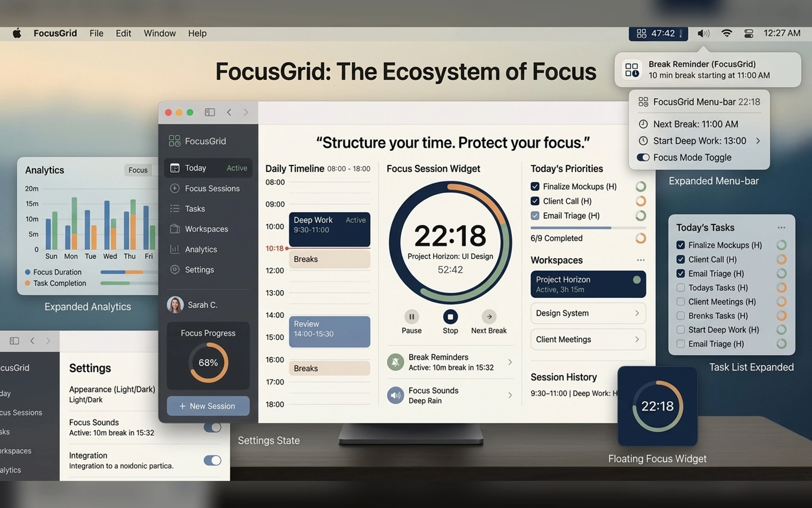The height and width of the screenshot is (508, 812).
Task: Go forward in main FocusGrid window
Action: [246, 112]
